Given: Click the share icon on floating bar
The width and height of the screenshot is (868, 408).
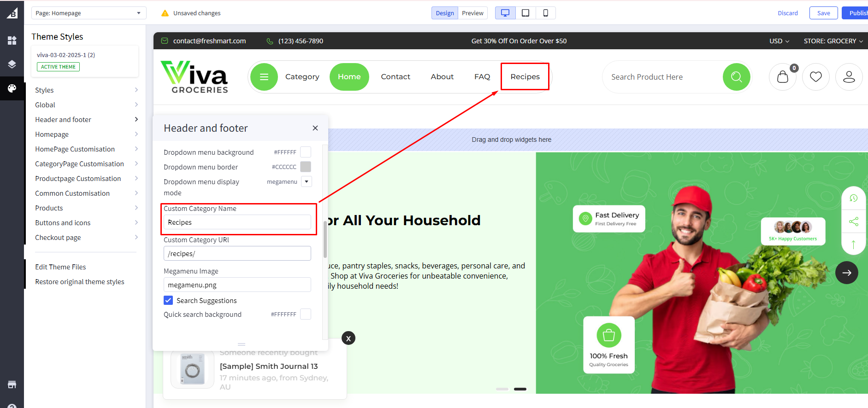Looking at the screenshot, I should tap(854, 221).
